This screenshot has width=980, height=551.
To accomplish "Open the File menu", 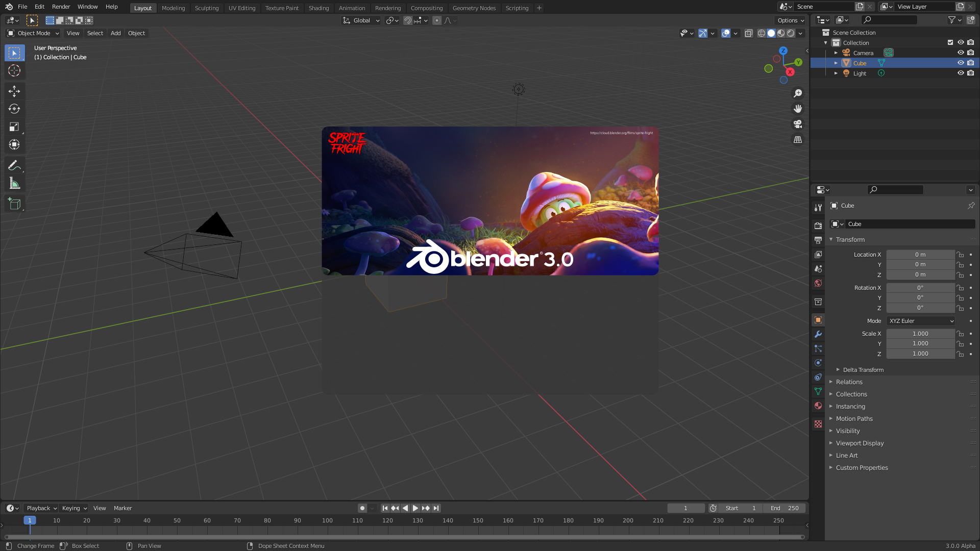I will click(22, 7).
